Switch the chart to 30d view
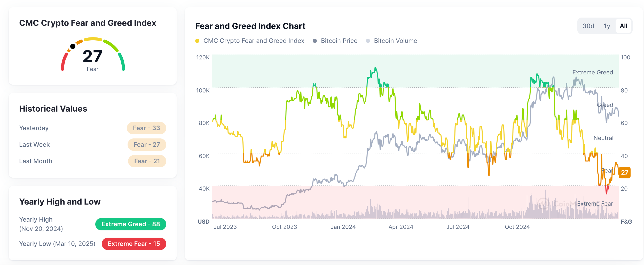 coord(588,26)
